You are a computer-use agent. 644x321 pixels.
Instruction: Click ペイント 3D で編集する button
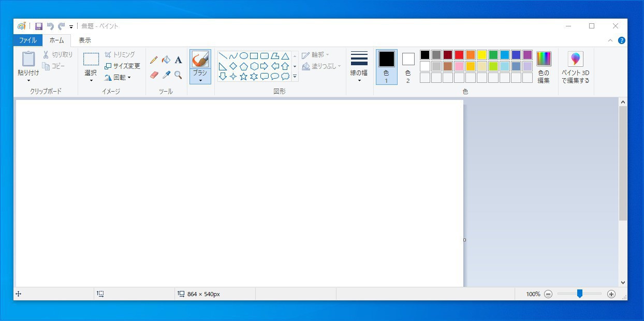pos(576,67)
